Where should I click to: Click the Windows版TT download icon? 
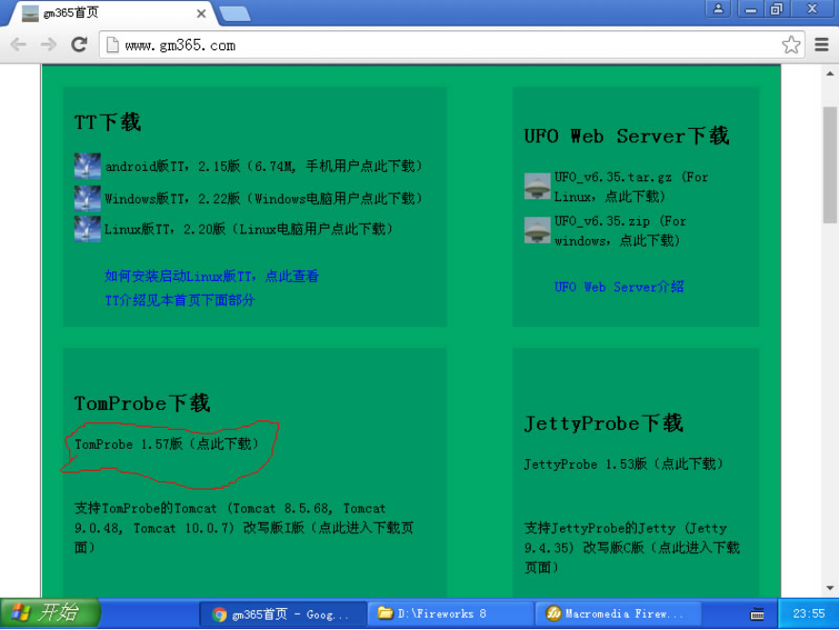pos(87,198)
